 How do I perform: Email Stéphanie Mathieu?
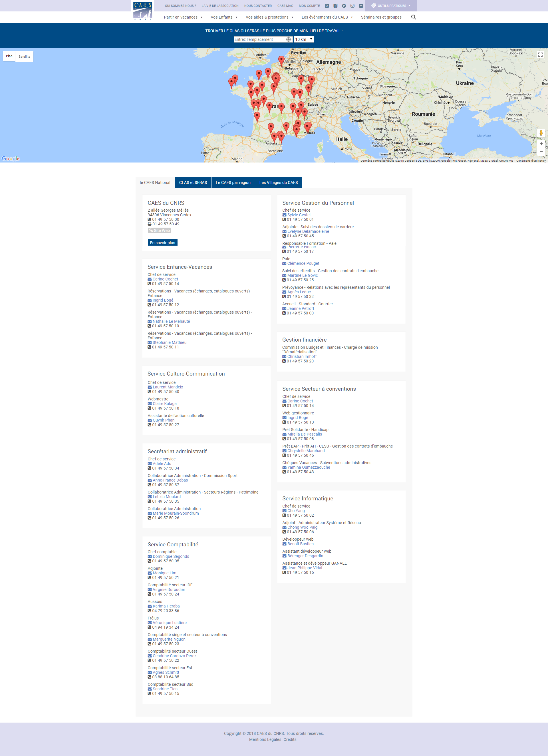(170, 342)
